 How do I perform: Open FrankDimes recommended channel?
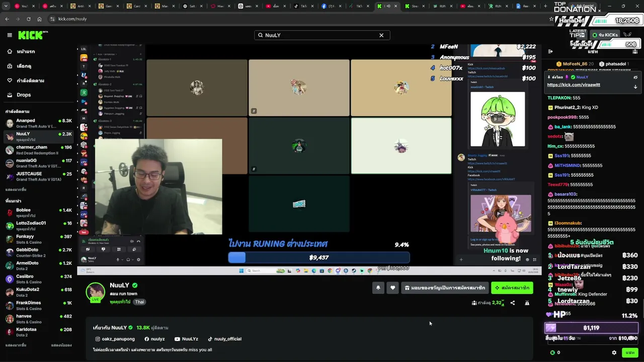pyautogui.click(x=39, y=306)
